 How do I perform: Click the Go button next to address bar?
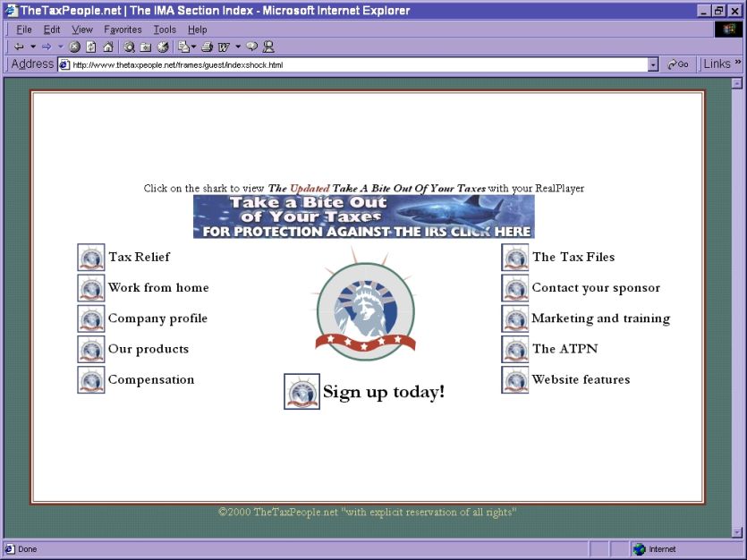click(x=678, y=64)
